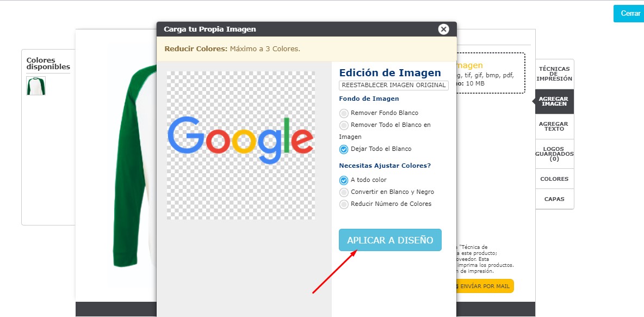Image resolution: width=644 pixels, height=317 pixels.
Task: Select Reducir Número de Colores option
Action: 344,204
